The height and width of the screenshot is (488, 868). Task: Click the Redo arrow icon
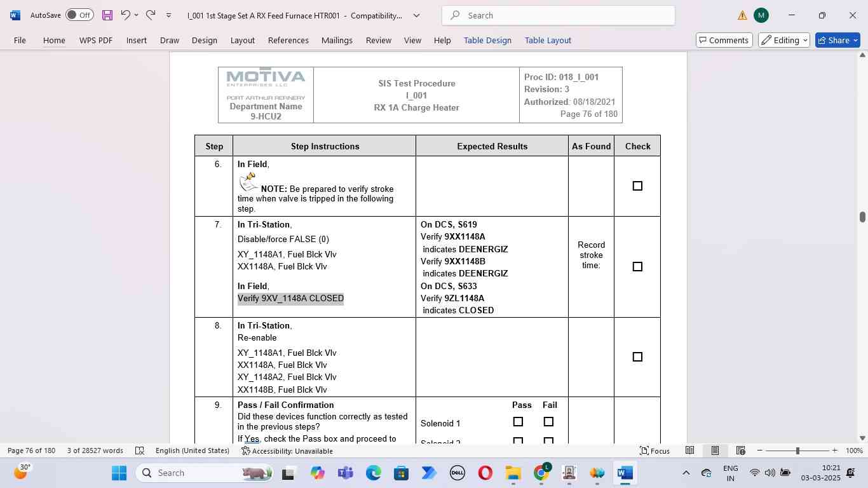[x=151, y=15]
